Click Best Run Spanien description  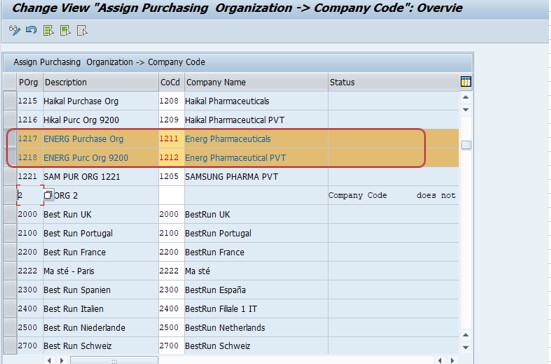click(77, 290)
